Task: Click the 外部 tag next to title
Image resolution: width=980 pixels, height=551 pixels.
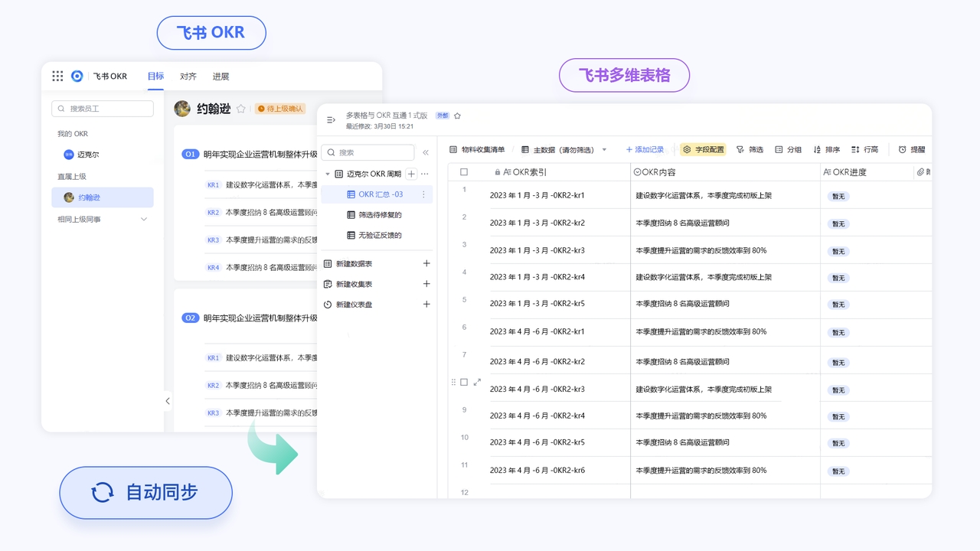Action: click(443, 116)
